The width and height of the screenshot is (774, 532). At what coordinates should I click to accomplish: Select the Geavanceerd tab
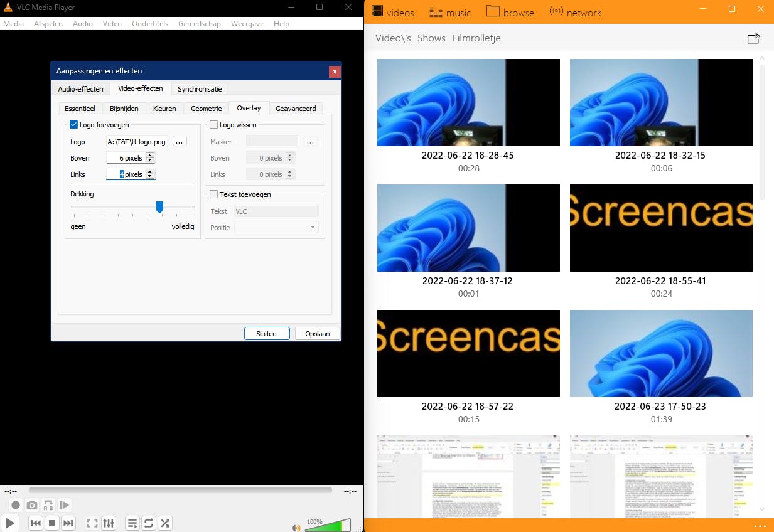(x=296, y=109)
